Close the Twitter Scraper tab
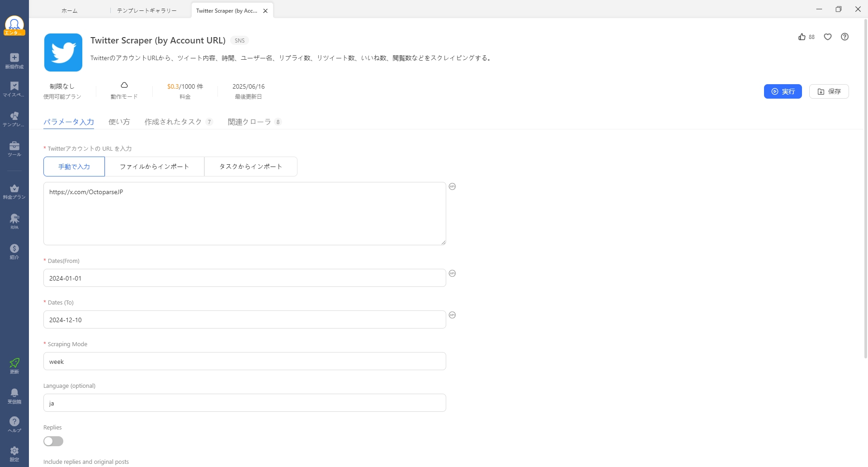Viewport: 868px width, 467px height. (265, 11)
